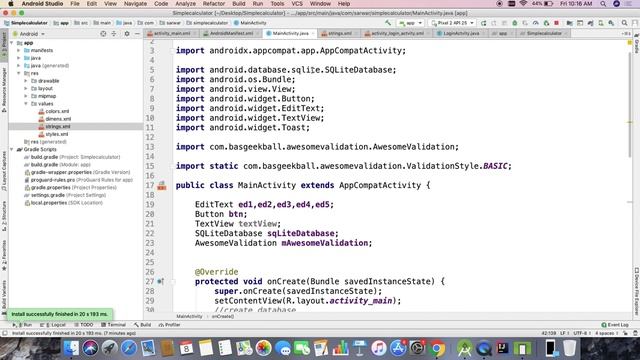Expand the manifests folder

point(19,51)
